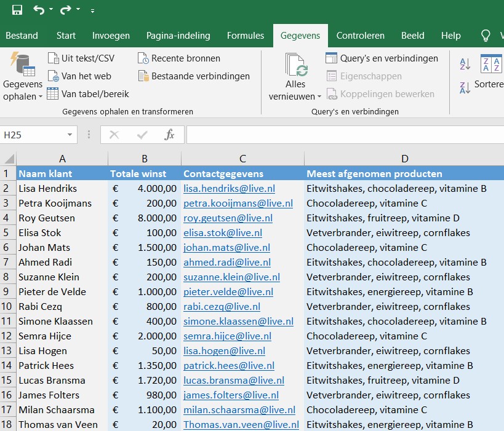Expand the Name Box dropdown showing H25

68,134
